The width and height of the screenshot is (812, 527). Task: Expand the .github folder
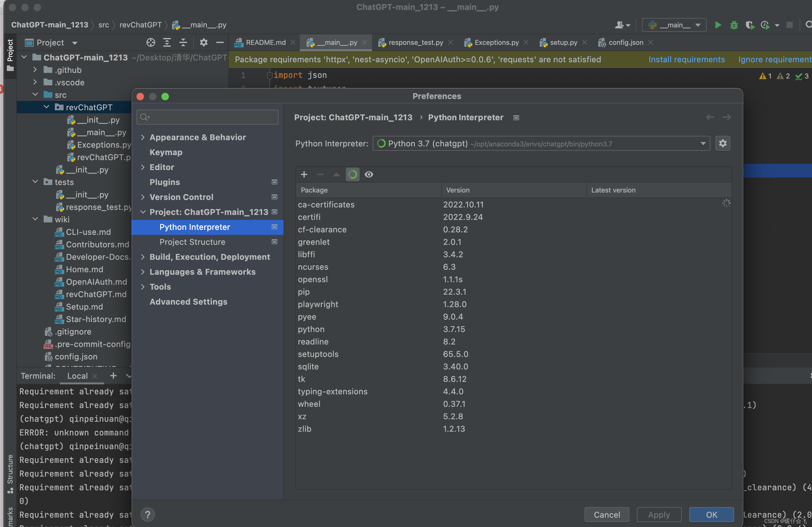35,70
